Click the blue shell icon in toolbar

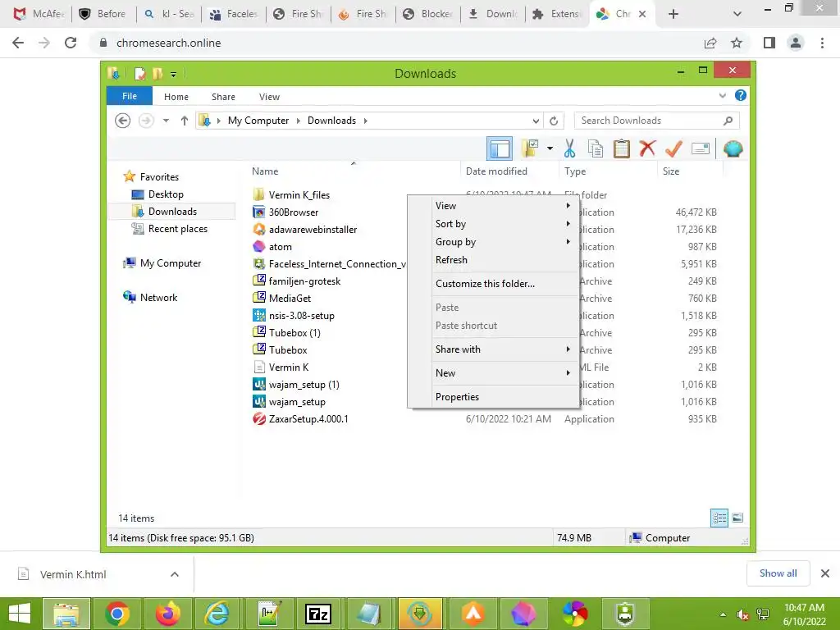(733, 148)
